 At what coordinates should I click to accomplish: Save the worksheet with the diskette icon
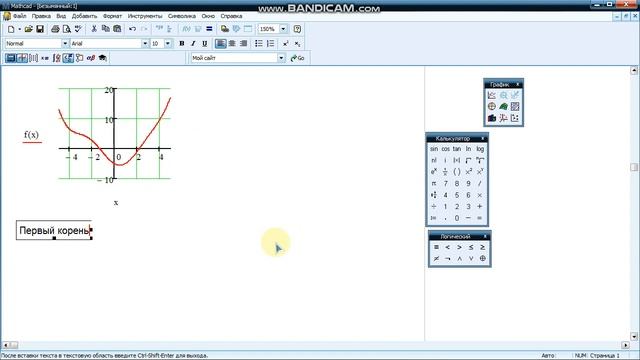click(40, 29)
